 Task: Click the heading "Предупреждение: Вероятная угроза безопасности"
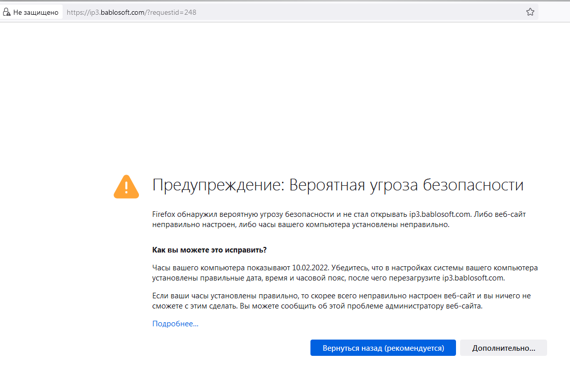click(x=338, y=185)
